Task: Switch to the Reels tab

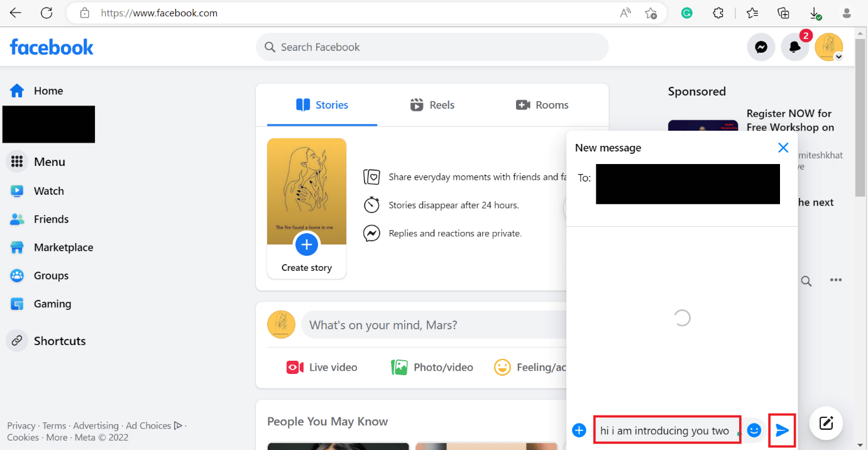Action: [x=432, y=105]
